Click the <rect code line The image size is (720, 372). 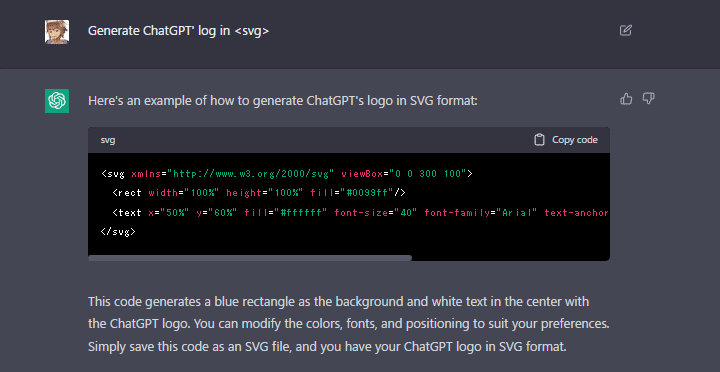[259, 193]
